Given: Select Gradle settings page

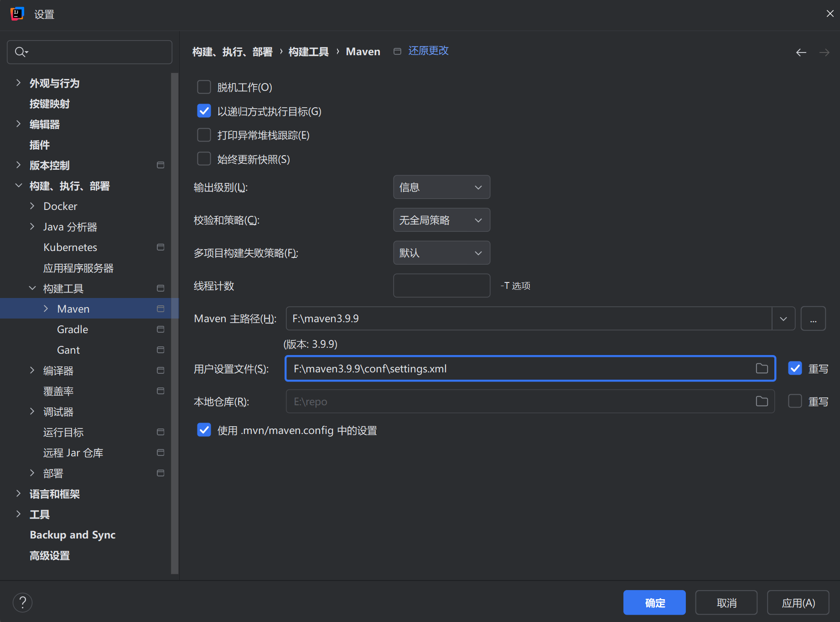Looking at the screenshot, I should pyautogui.click(x=73, y=329).
